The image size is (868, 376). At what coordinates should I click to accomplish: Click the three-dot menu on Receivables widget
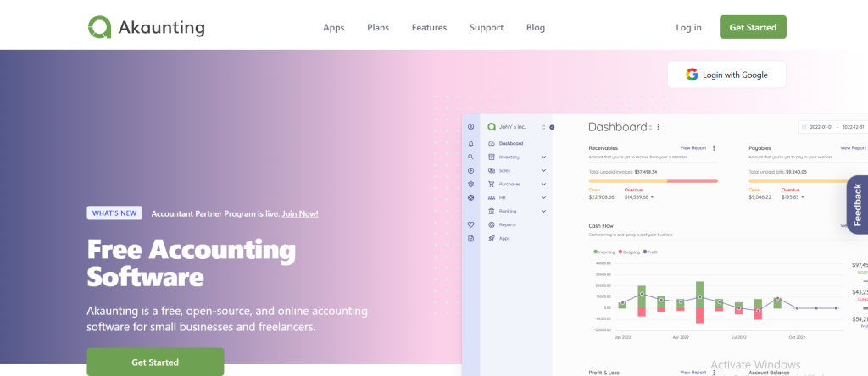point(714,148)
